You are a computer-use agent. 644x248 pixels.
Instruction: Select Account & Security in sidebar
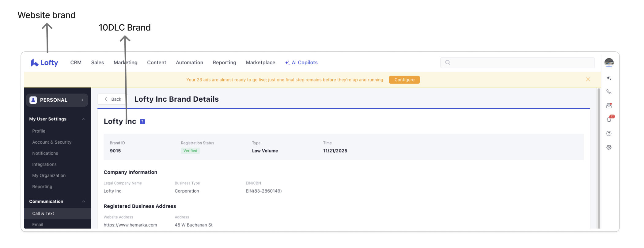coord(52,142)
